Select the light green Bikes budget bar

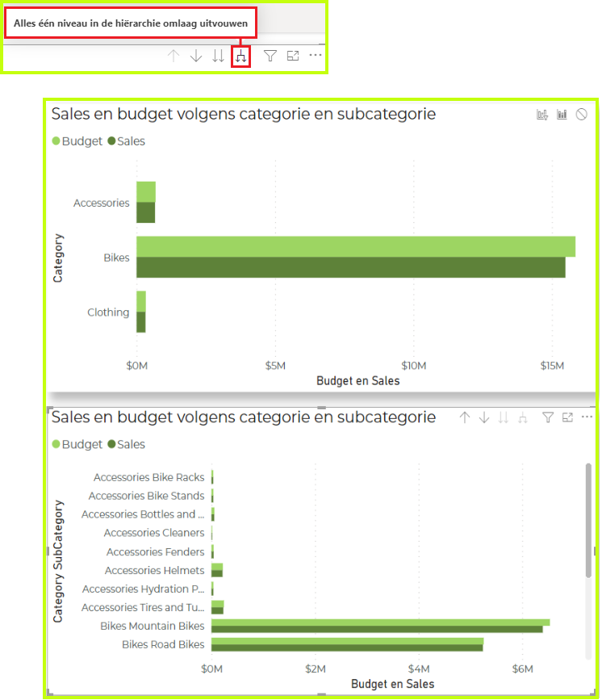356,247
